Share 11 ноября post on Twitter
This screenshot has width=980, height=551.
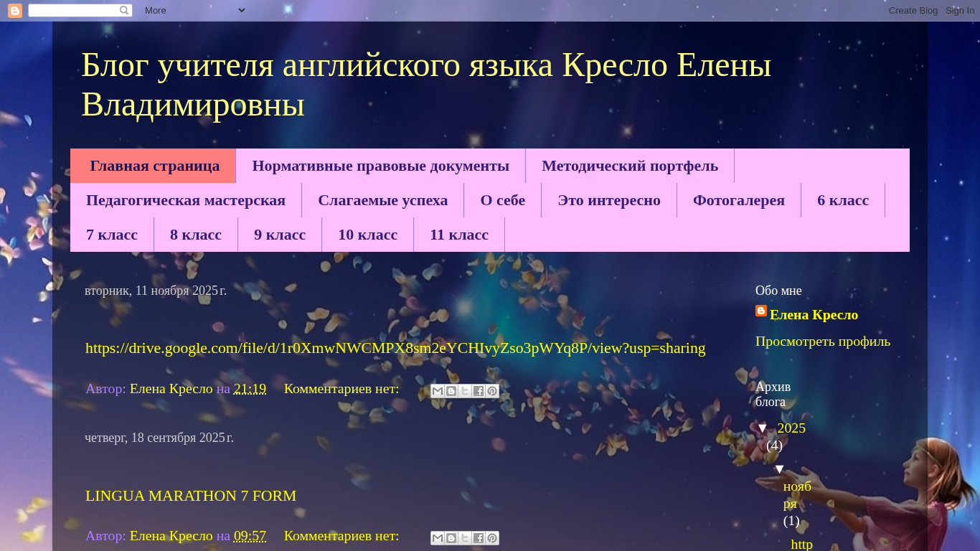465,391
